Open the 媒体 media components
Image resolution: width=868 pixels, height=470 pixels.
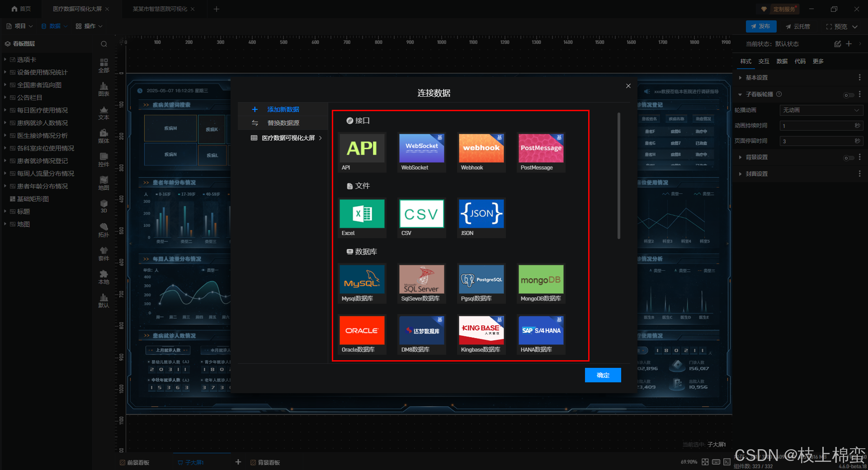(104, 136)
